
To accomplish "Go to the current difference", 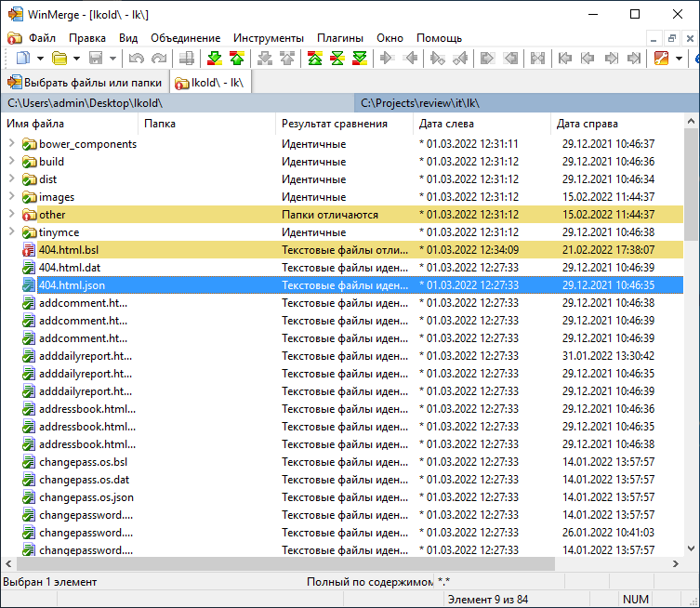I will click(x=337, y=59).
